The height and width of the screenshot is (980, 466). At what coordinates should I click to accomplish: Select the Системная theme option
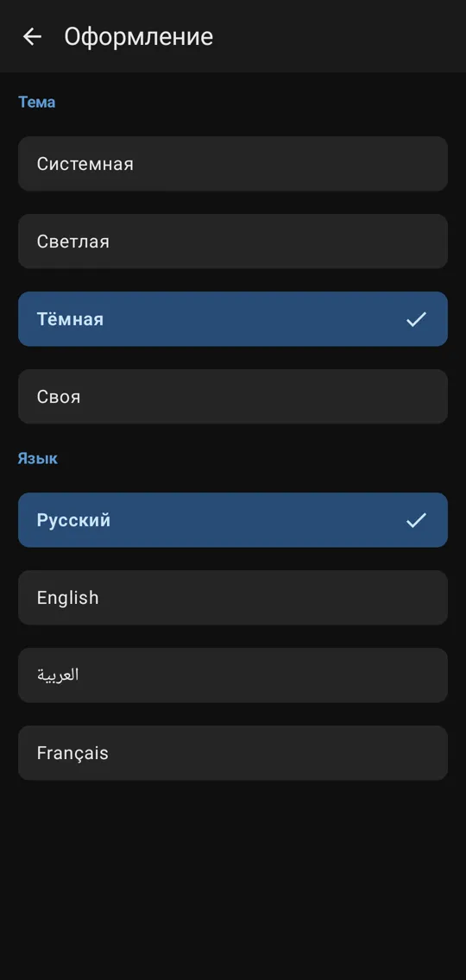click(x=233, y=164)
